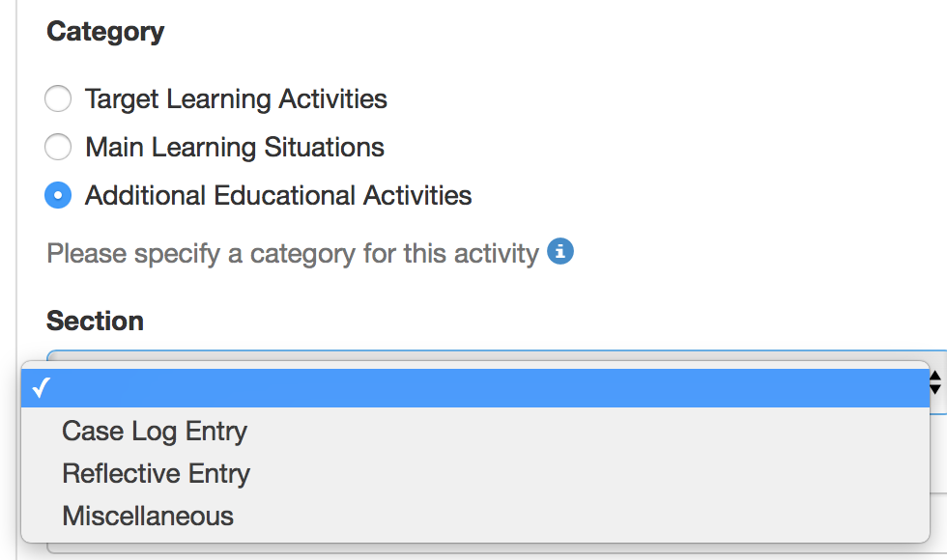This screenshot has height=560, width=947.
Task: Click the up arrow of Section select
Action: point(935,376)
